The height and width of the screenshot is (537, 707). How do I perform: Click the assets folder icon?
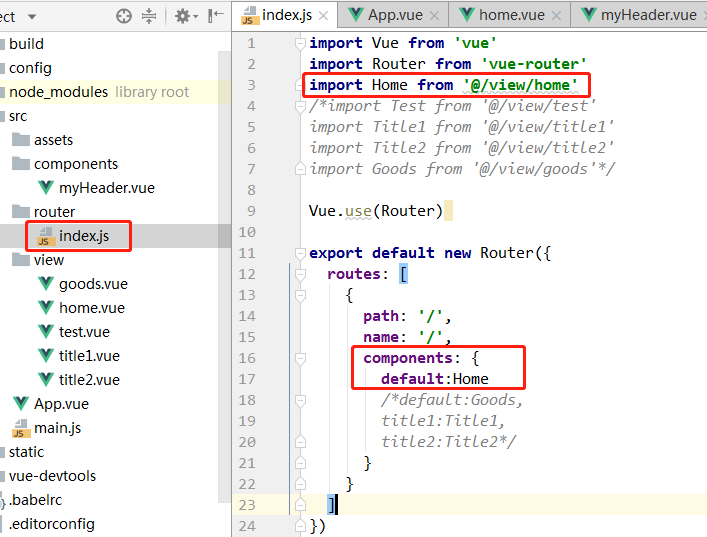(21, 139)
